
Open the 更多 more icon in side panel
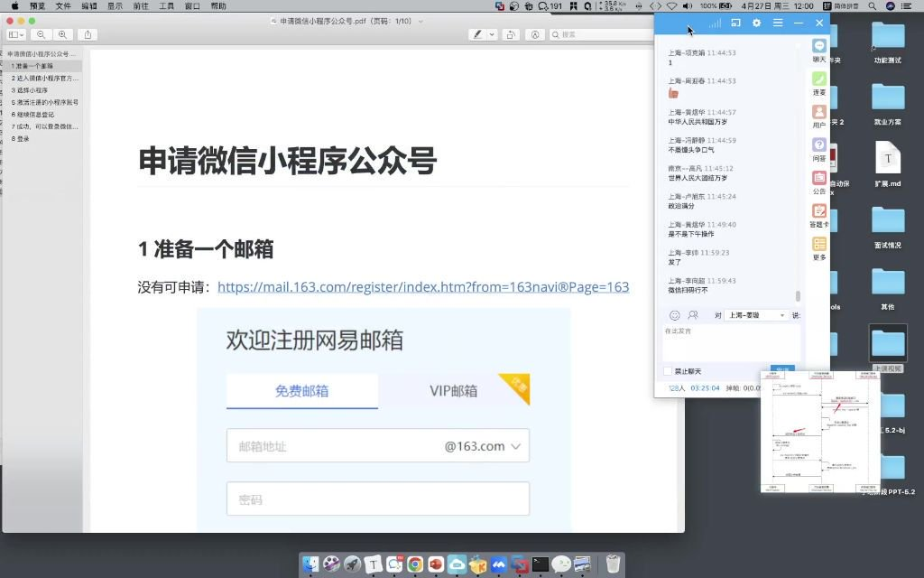[819, 248]
